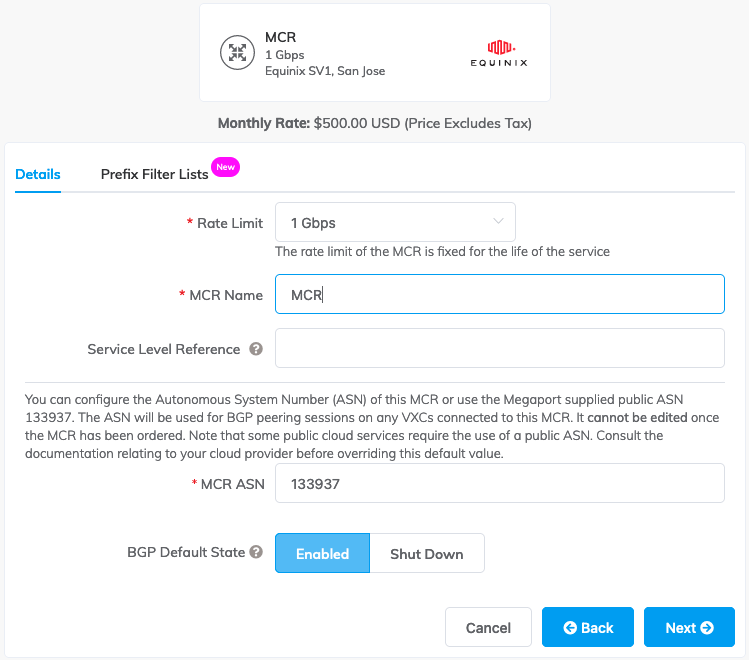Viewport: 749px width, 660px height.
Task: Show help for BGP Default State
Action: (256, 552)
